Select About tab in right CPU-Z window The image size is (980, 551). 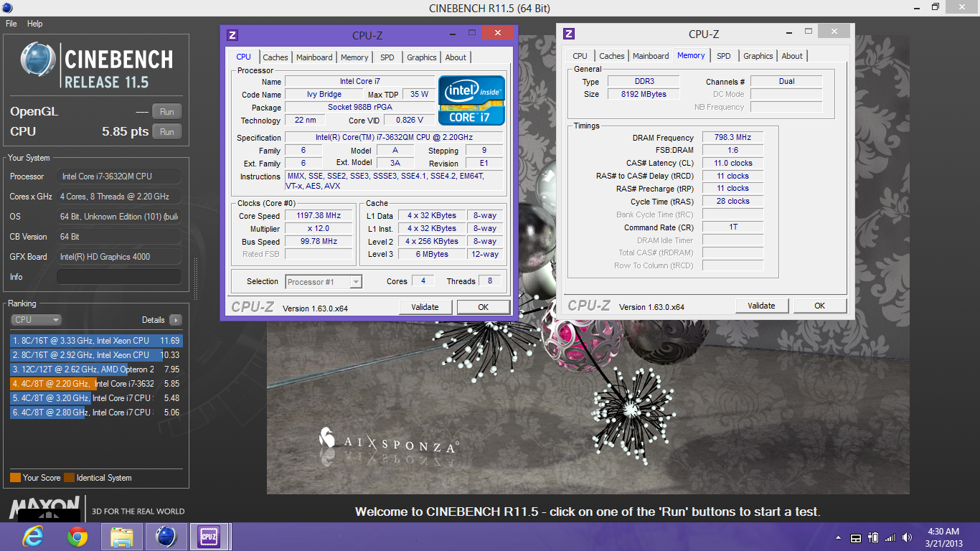(x=792, y=56)
